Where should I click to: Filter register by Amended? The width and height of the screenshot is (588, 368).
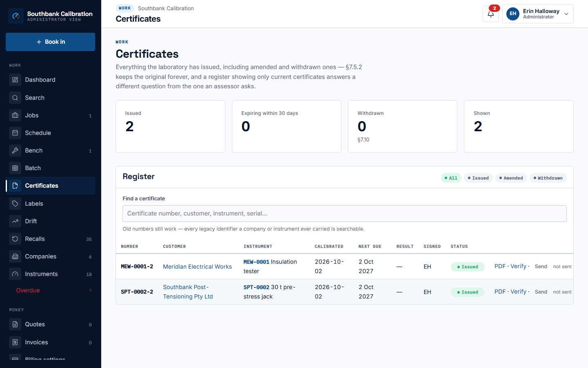(x=511, y=178)
